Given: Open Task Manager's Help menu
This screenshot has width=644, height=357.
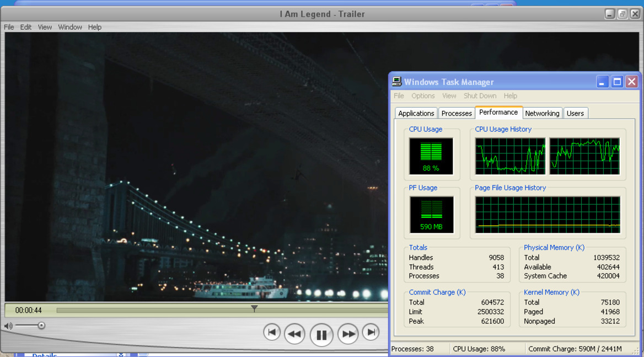Looking at the screenshot, I should point(511,95).
